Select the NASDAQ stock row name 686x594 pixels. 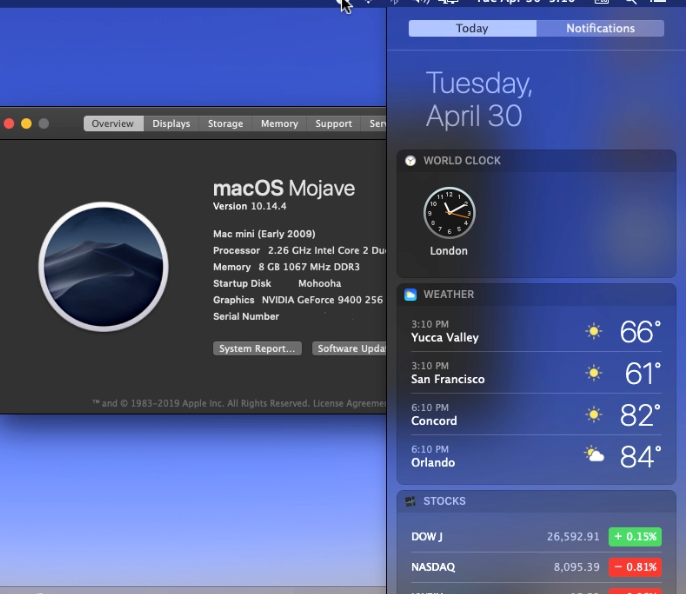coord(433,567)
